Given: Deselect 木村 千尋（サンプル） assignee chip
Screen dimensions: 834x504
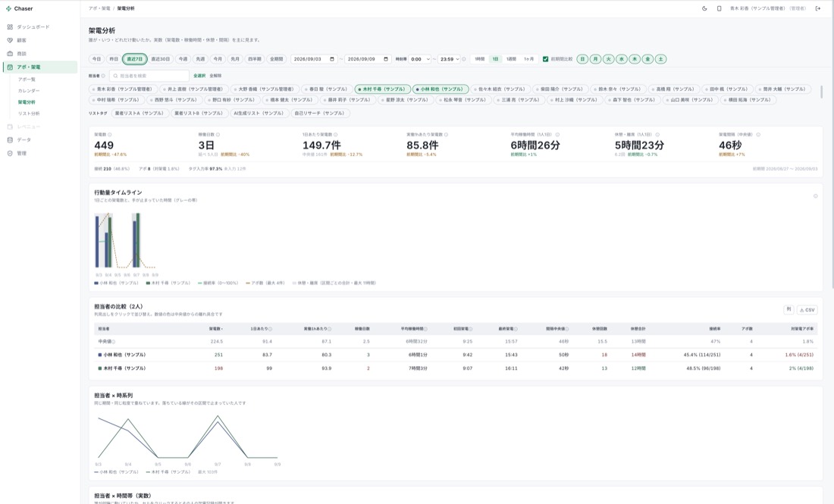Looking at the screenshot, I should 383,89.
